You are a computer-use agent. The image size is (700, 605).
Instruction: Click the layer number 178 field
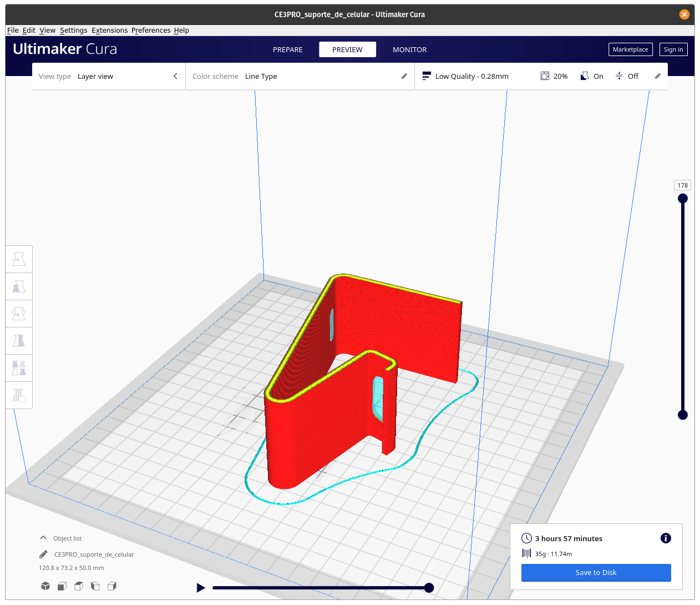coord(683,185)
